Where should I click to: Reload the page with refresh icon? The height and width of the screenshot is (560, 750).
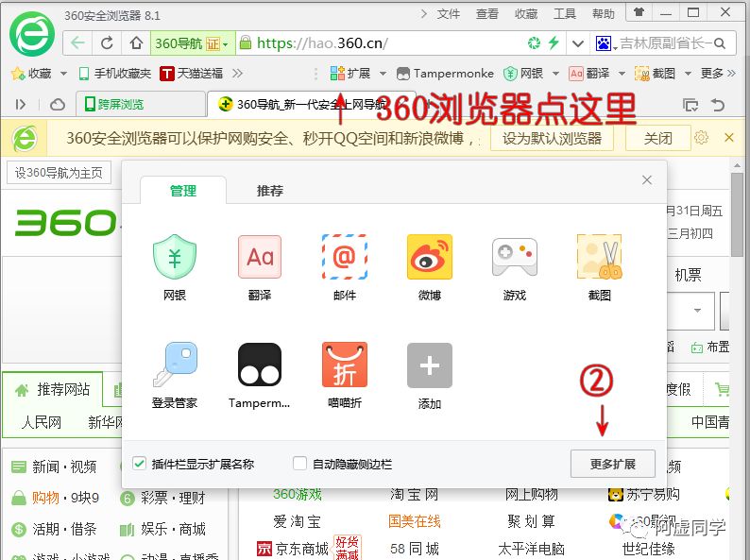click(x=107, y=43)
